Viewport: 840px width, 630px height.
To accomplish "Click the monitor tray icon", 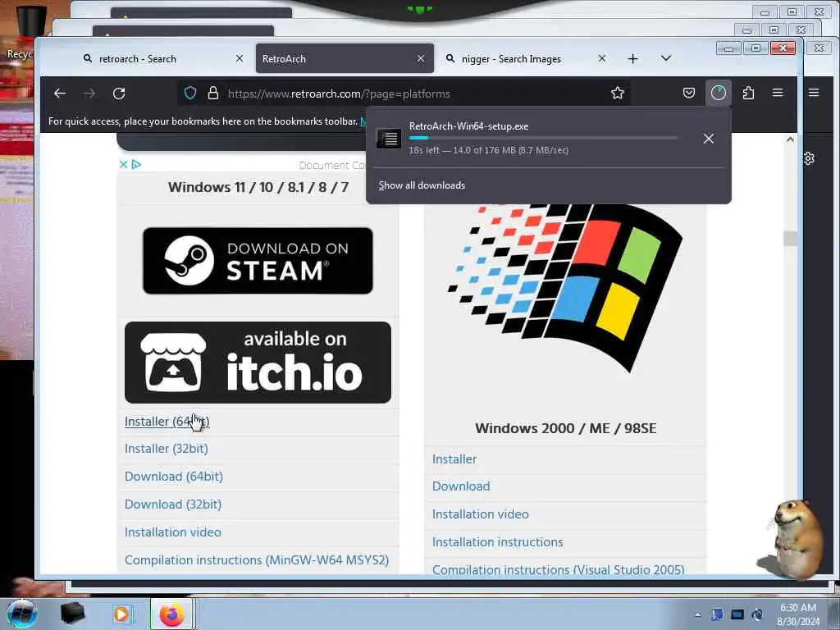I will point(737,614).
